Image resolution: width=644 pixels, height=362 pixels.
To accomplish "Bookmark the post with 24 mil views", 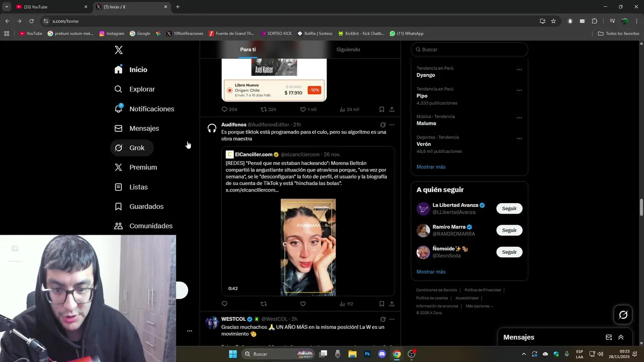I will [381, 109].
